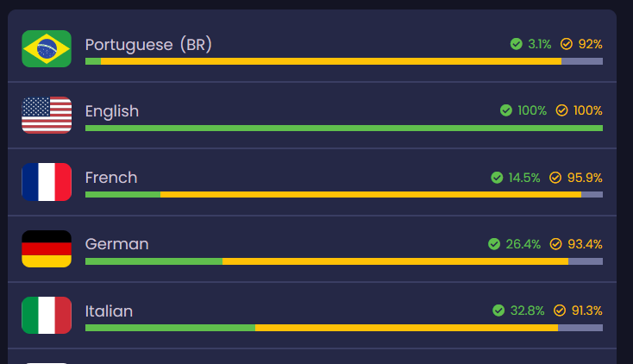Click orange checkmark icon beside English 100%

[561, 110]
